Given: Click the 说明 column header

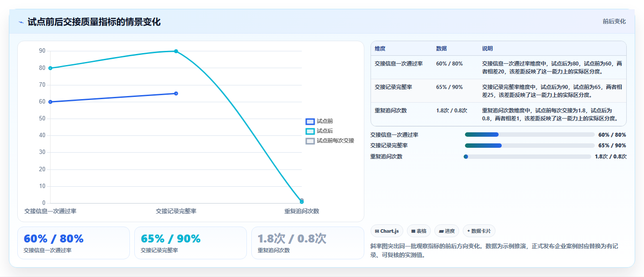Looking at the screenshot, I should click(x=488, y=49).
